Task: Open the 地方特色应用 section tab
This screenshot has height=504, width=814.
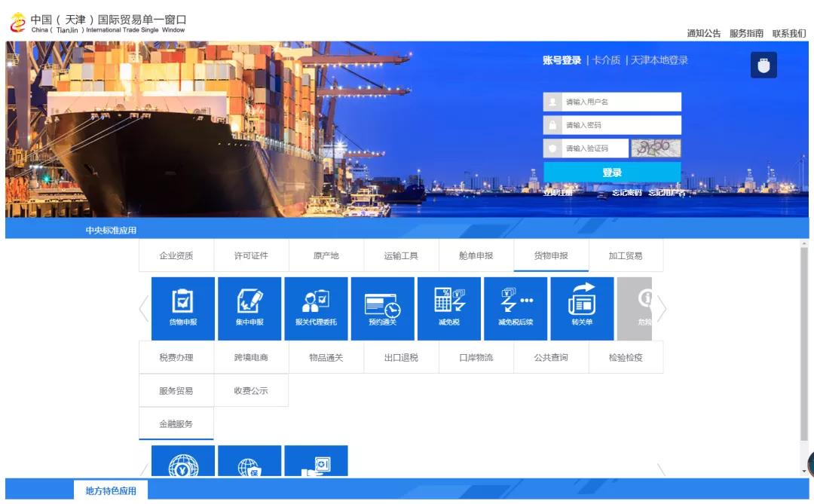Action: (x=111, y=490)
